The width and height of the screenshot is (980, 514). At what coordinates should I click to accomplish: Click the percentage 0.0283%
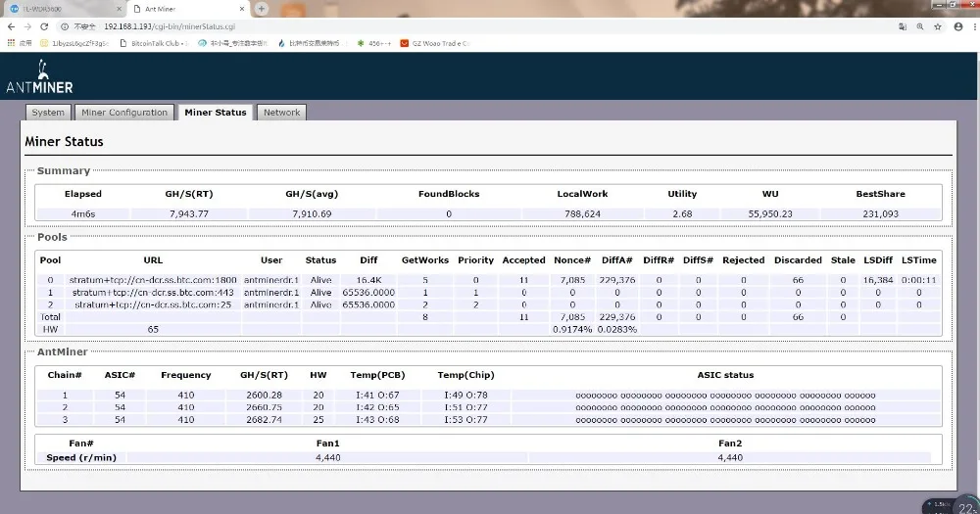[x=616, y=329]
